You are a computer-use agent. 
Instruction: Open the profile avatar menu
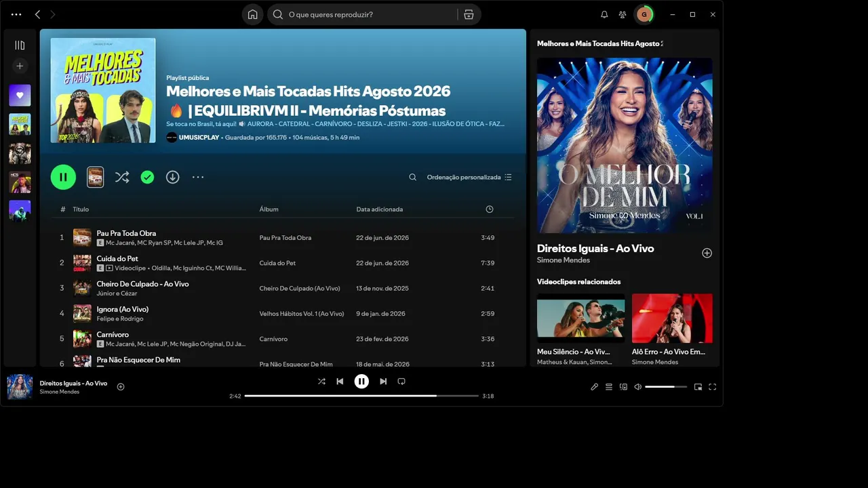[x=644, y=14]
